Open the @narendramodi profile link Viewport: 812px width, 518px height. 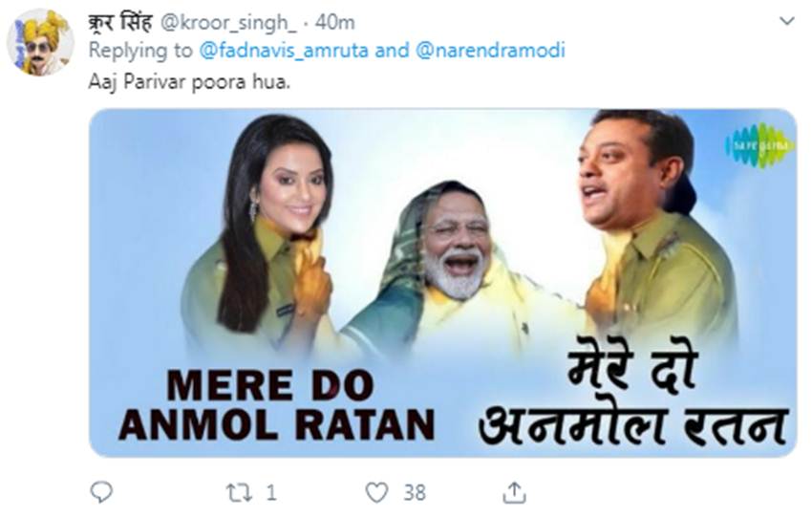pos(491,50)
